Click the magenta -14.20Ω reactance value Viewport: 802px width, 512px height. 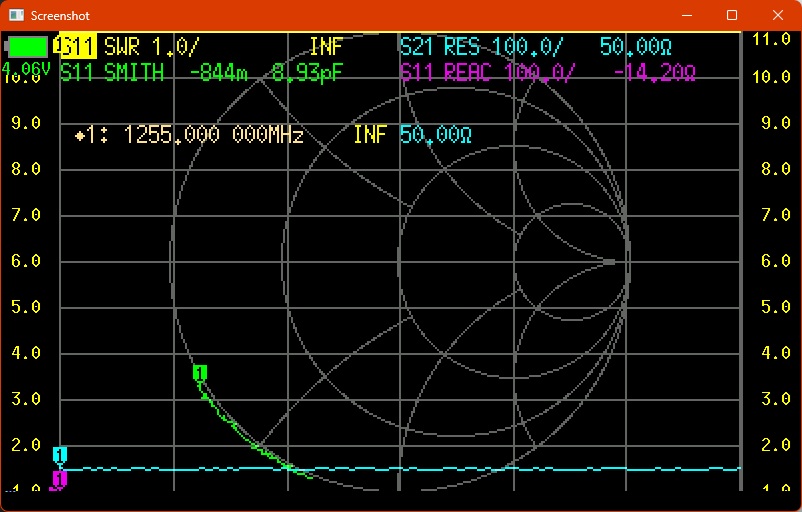654,72
